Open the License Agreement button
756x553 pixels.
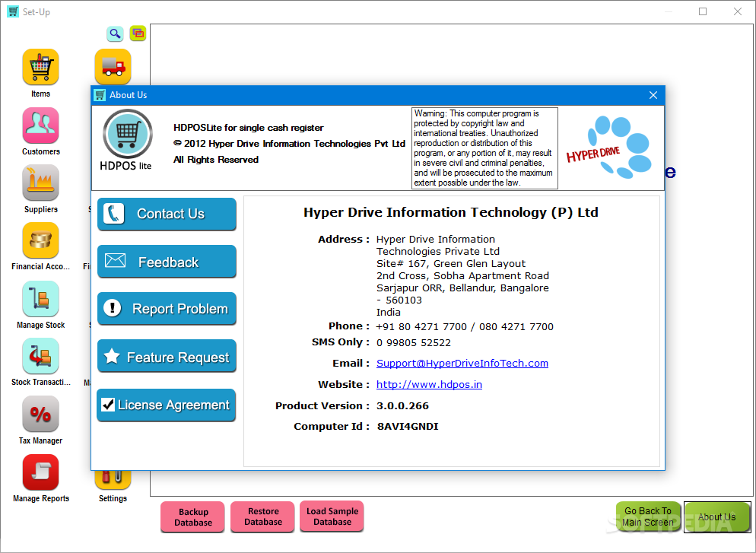[x=167, y=405]
